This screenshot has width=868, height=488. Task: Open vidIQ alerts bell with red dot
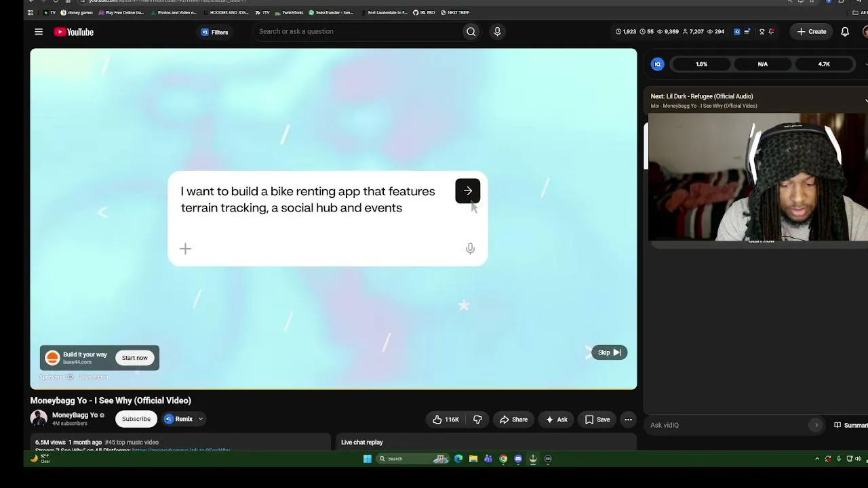[x=771, y=32]
